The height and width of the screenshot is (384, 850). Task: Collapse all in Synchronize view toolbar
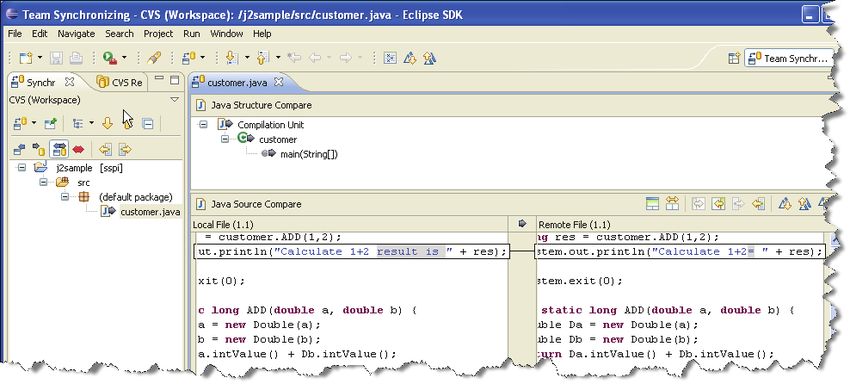point(147,124)
